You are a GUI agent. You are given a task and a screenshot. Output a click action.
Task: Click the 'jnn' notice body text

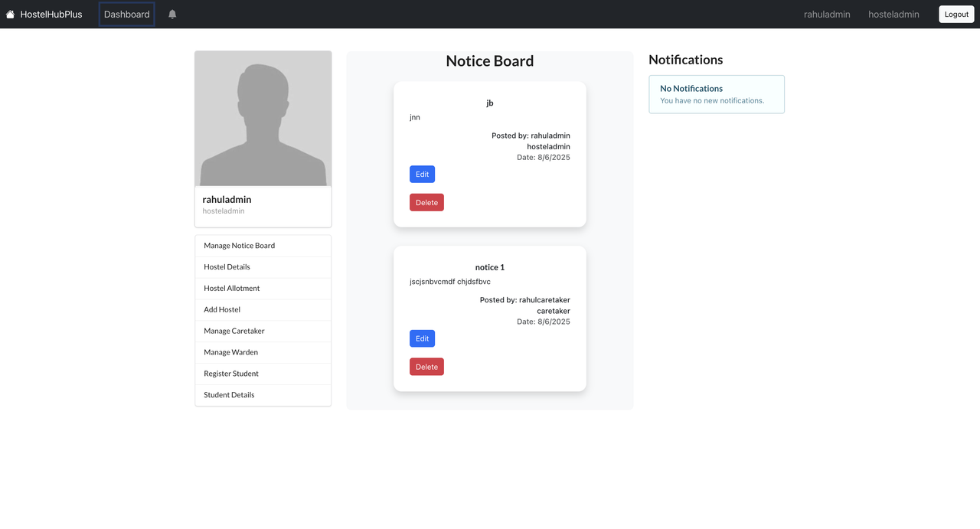(x=415, y=118)
